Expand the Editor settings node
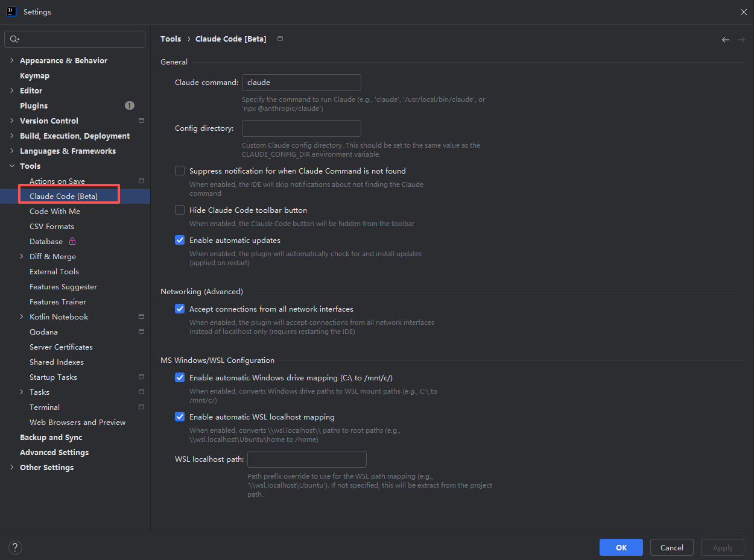This screenshot has width=754, height=560. pyautogui.click(x=12, y=90)
